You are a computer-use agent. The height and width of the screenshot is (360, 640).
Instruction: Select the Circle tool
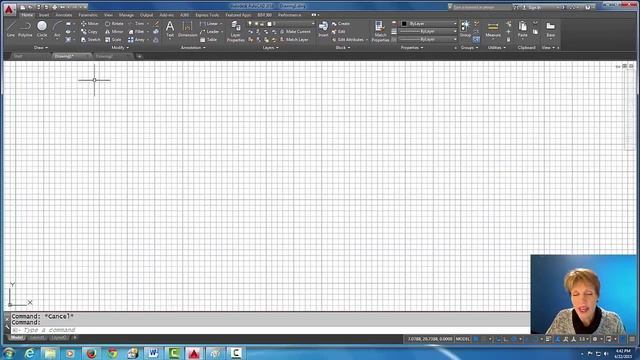[x=42, y=29]
